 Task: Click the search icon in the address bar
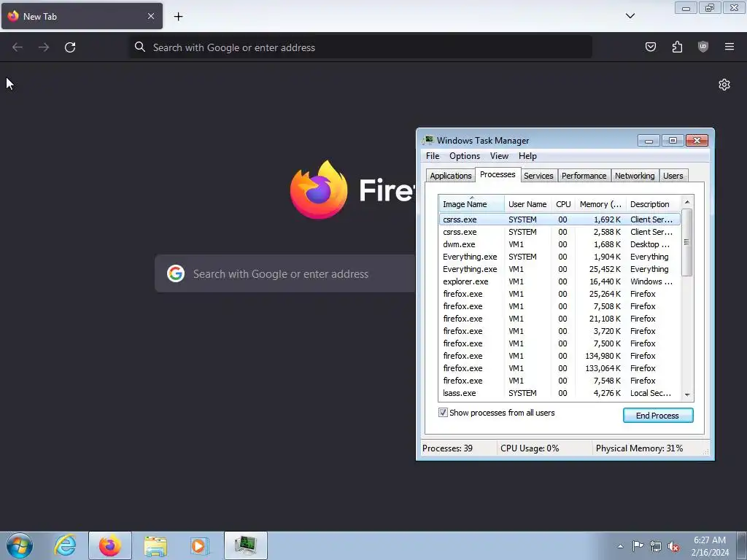139,47
